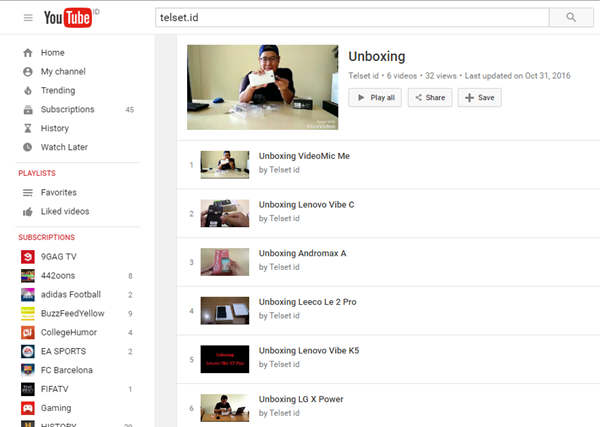The image size is (600, 427).
Task: Open Unboxing Lenovo Vibe C title
Action: [306, 204]
